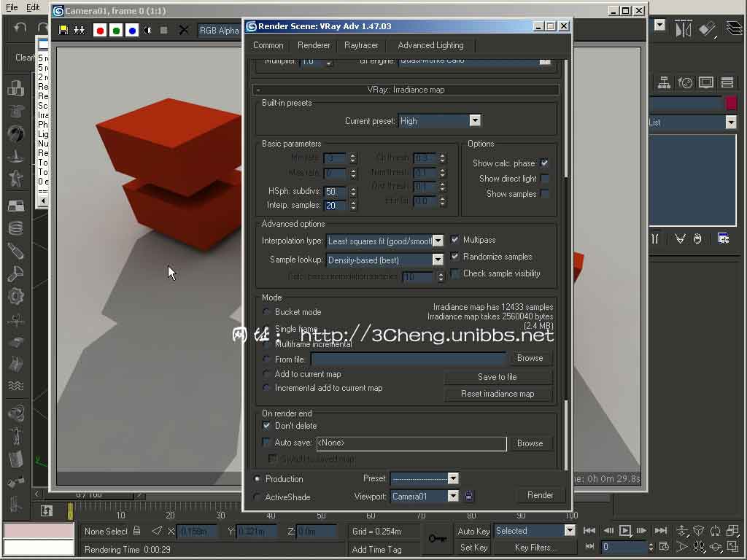Click the Remove Modifier trash icon
Viewport: 747px width, 560px height.
(698, 238)
